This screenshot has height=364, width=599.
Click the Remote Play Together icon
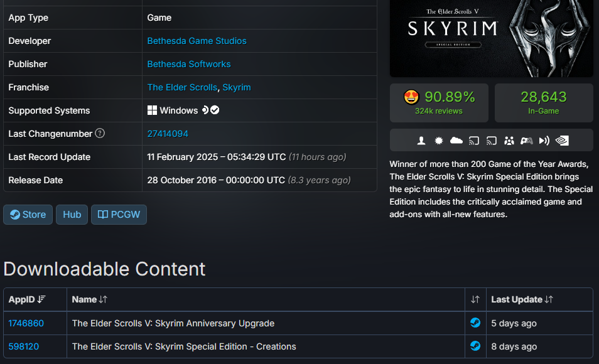coord(544,141)
